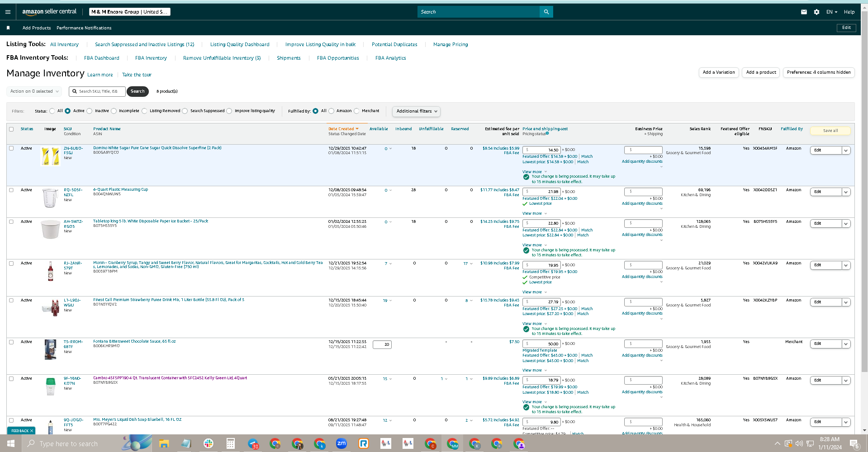
Task: Click Match for Domino Sugar featured offer
Action: pos(587,156)
